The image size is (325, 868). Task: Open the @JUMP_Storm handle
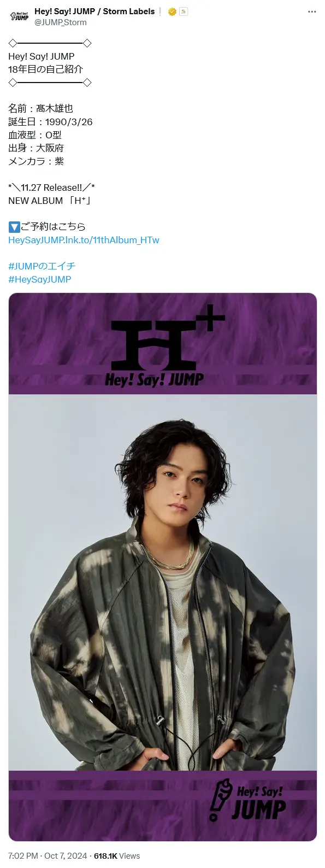click(x=61, y=22)
